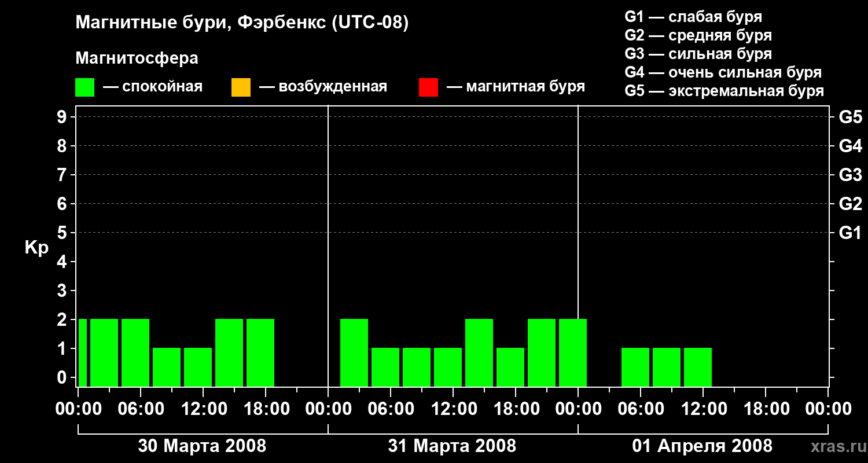The image size is (868, 463).
Task: Click the G2 marker on right axis
Action: [850, 204]
